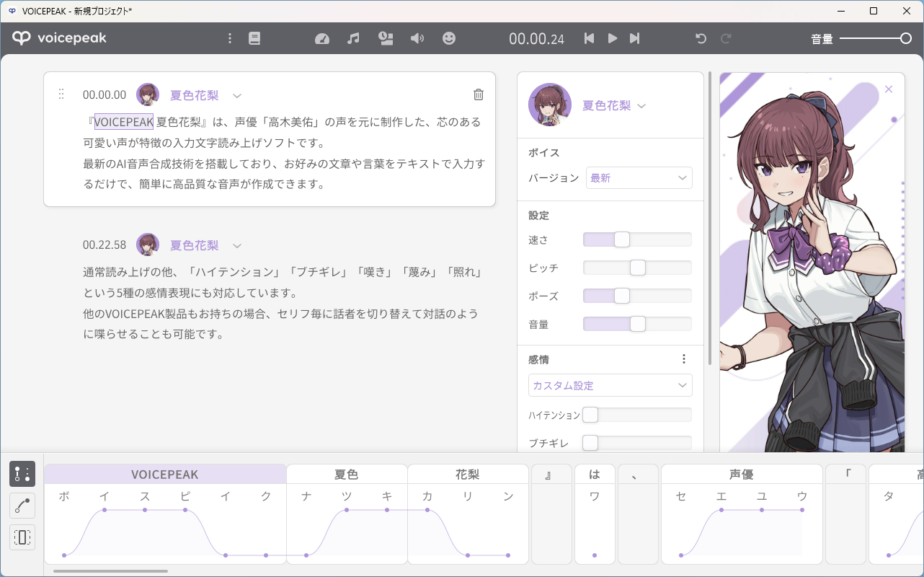Select the accent editing mode icon
924x577 pixels.
22,474
